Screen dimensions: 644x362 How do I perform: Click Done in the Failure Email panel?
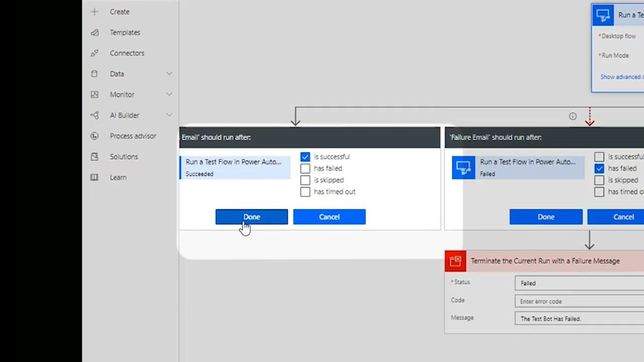(546, 217)
